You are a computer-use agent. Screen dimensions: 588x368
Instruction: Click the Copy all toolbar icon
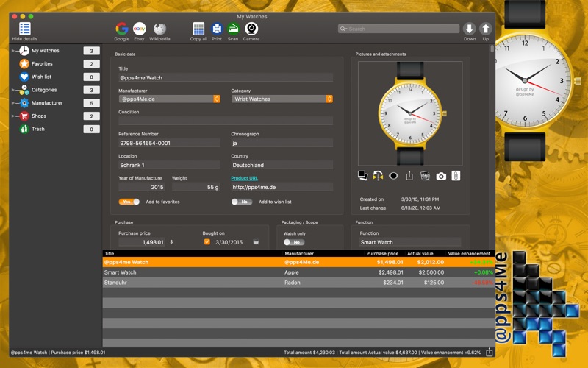click(198, 29)
